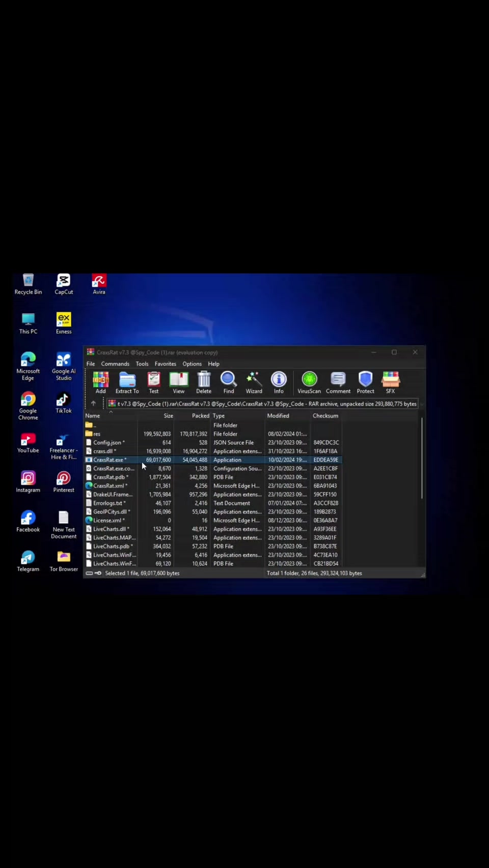
Task: Select the Freelancer desktop shortcut
Action: (64, 446)
